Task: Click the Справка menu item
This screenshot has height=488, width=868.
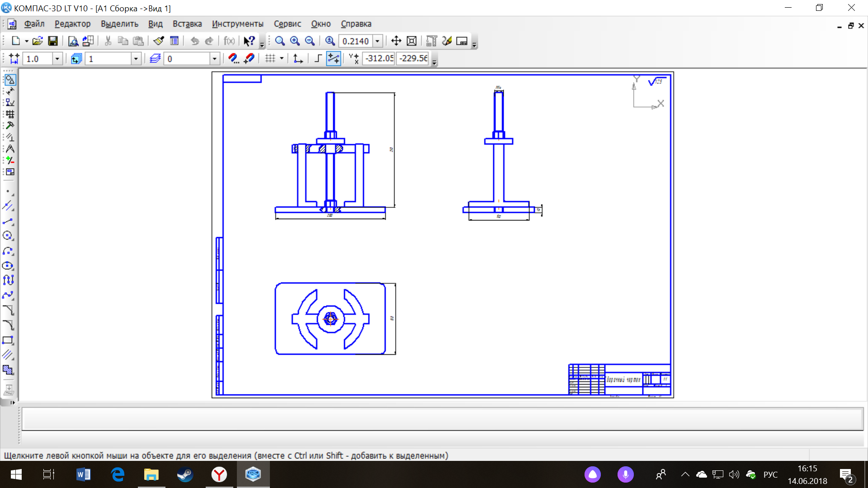Action: 356,24
